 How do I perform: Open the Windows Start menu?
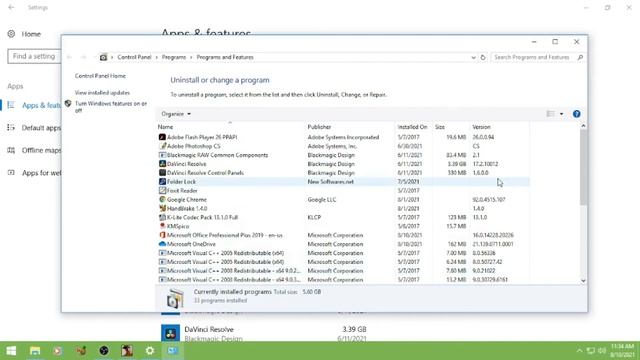(11, 351)
